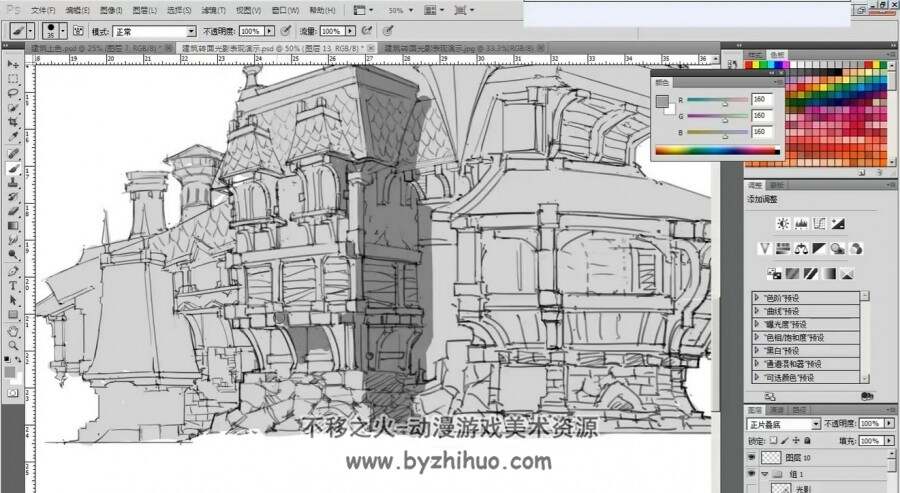Toggle visibility of group 组 1
The image size is (900, 493).
click(752, 474)
